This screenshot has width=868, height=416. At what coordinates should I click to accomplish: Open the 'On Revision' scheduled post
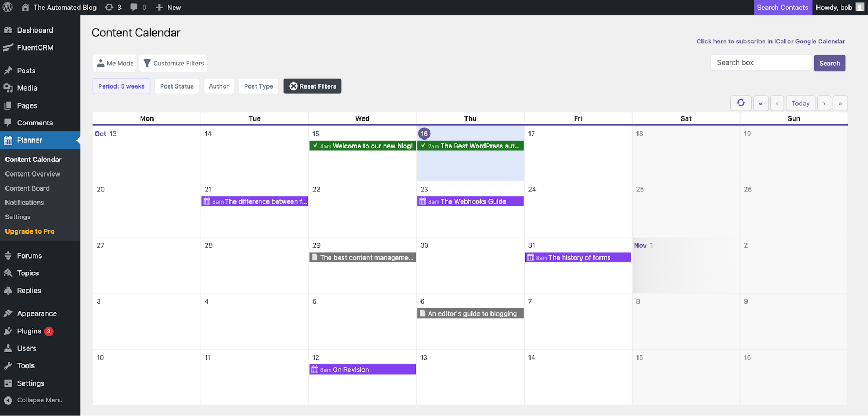(x=362, y=369)
